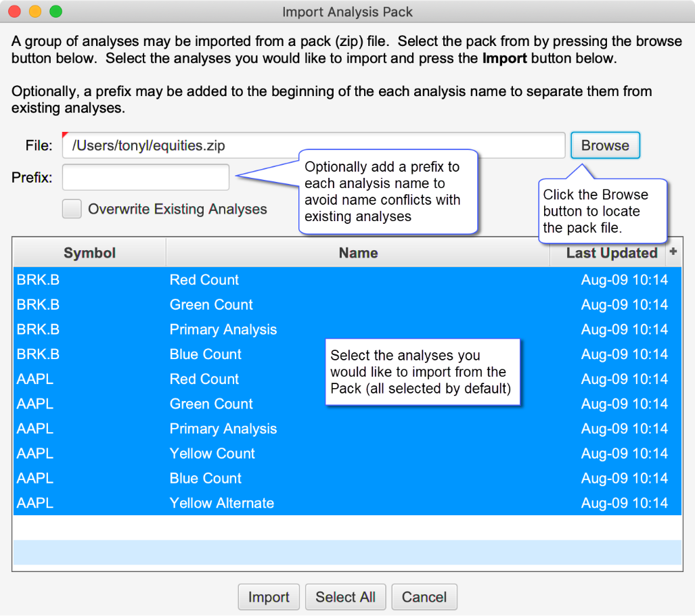Viewport: 695px width, 616px height.
Task: Sort by Last Updated column header
Action: 611,253
